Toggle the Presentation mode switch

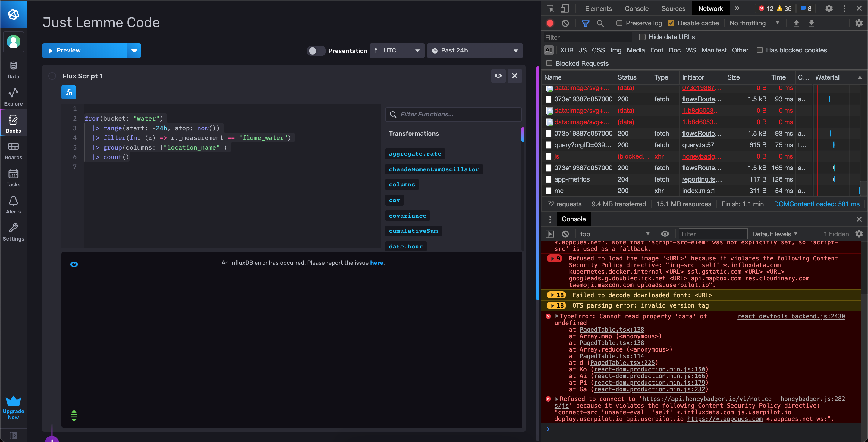[x=315, y=51]
